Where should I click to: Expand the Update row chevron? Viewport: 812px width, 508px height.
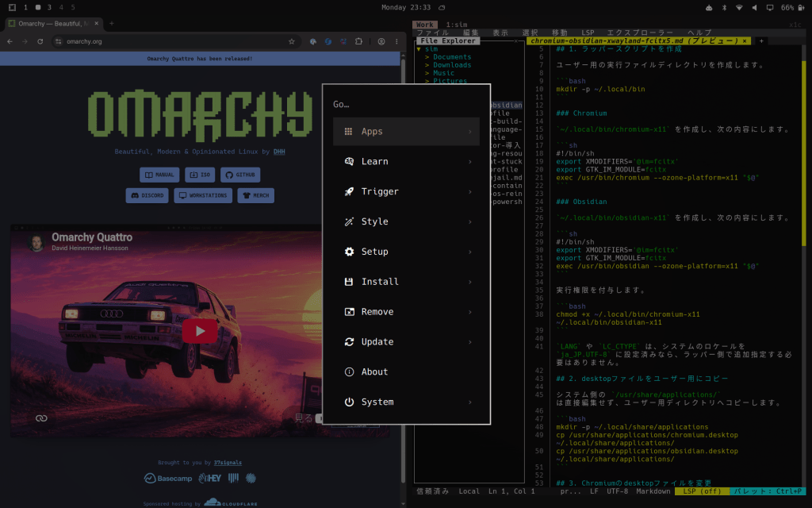[470, 342]
